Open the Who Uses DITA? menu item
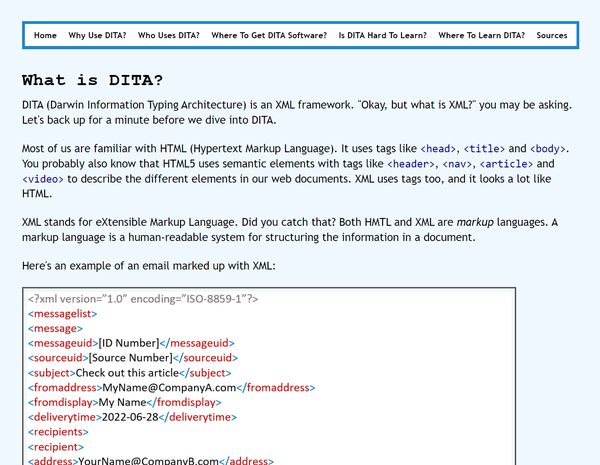 [168, 35]
